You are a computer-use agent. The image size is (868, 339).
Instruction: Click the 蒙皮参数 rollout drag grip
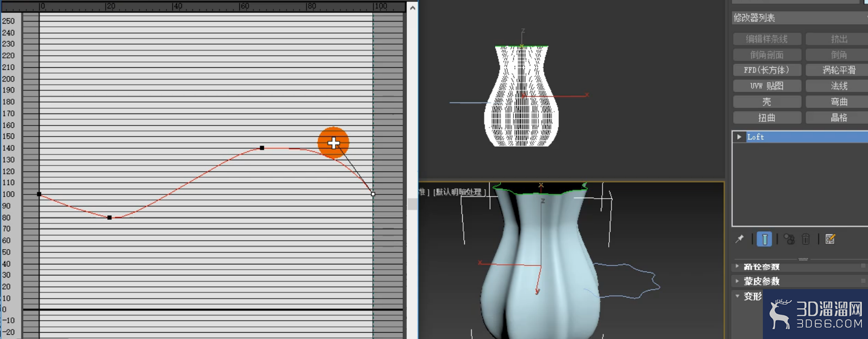tap(863, 281)
